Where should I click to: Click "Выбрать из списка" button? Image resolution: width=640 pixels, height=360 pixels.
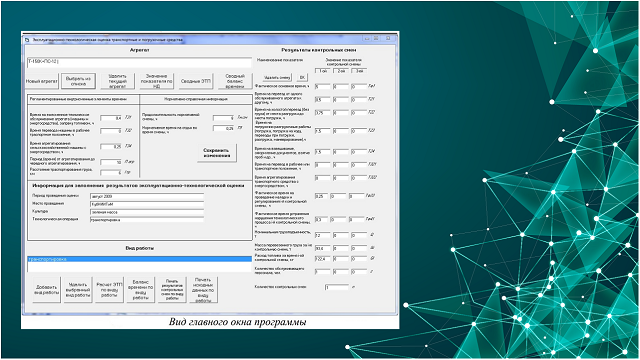tap(78, 81)
